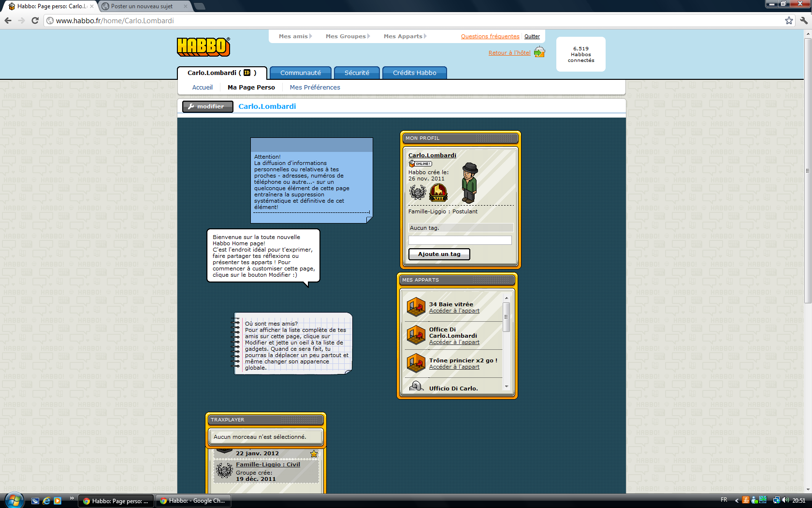This screenshot has width=812, height=508.
Task: Open the Chrome wrench menu
Action: (x=803, y=20)
